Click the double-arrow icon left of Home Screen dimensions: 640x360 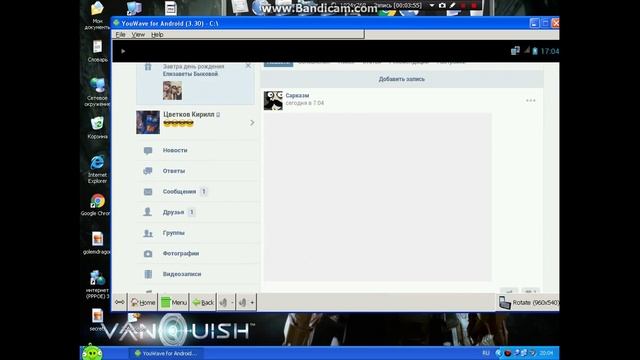[x=120, y=302]
